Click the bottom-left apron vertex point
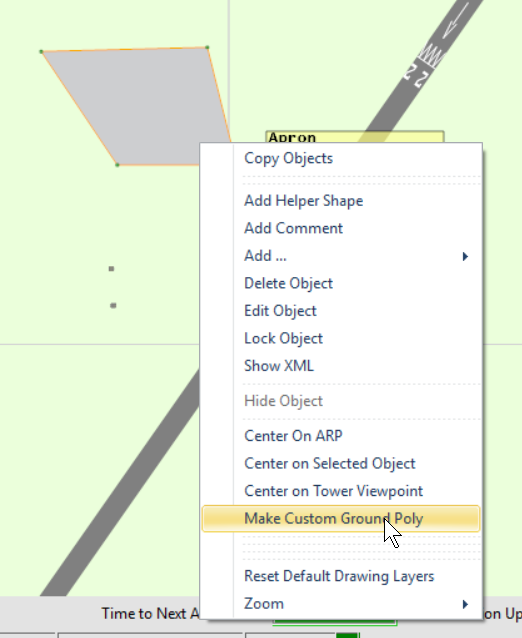522x638 pixels. [x=117, y=165]
